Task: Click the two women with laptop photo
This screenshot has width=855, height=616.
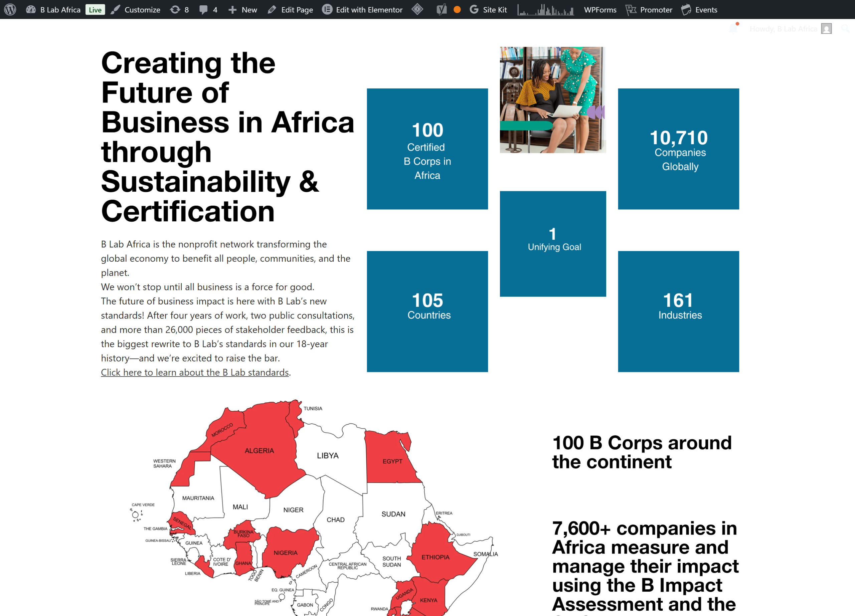Action: pyautogui.click(x=553, y=100)
